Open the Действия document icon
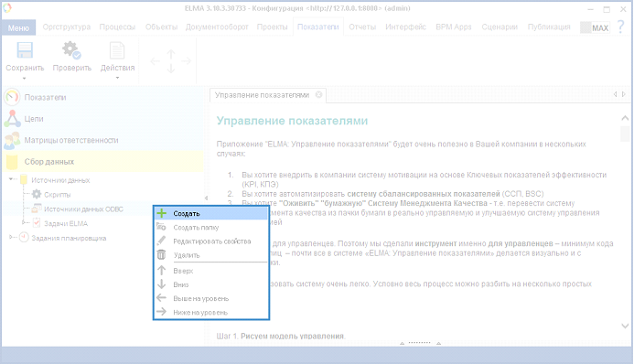Viewport: 634px width, 364px height. pos(117,51)
